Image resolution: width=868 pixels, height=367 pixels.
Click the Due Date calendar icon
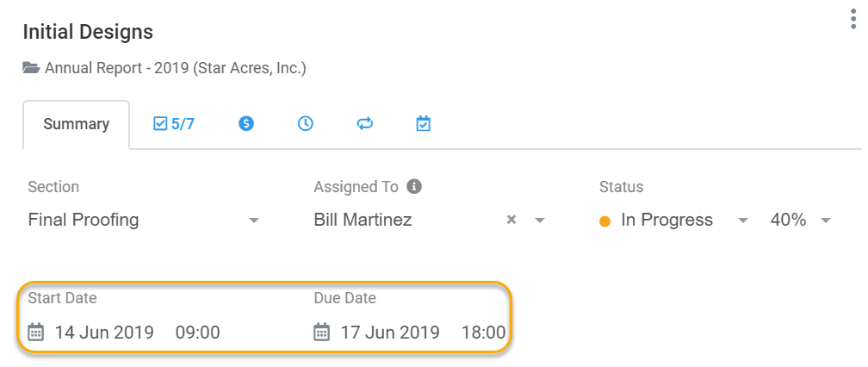click(322, 333)
